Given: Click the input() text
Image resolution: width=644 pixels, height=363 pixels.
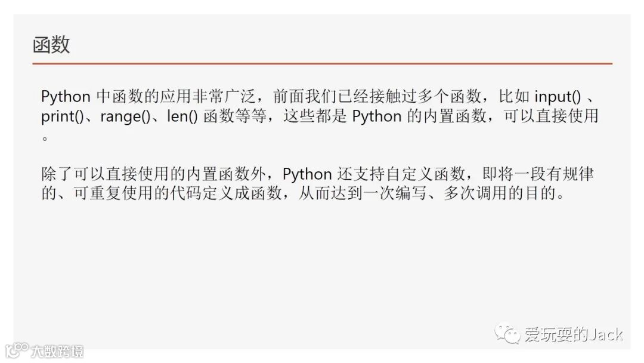Looking at the screenshot, I should coord(558,97).
